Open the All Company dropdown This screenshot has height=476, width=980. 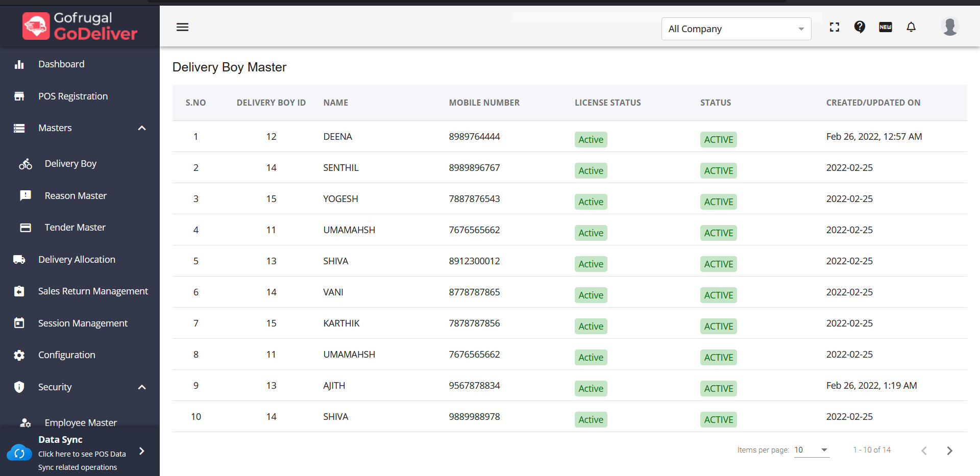point(736,29)
